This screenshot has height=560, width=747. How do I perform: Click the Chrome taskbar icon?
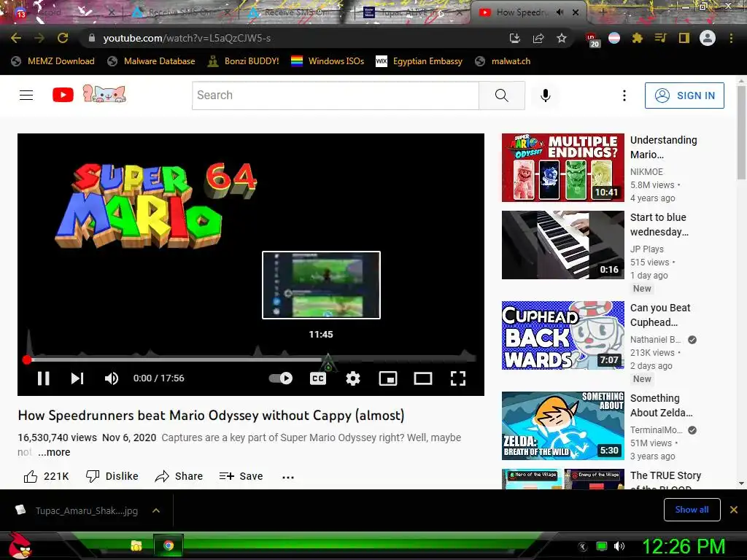(x=169, y=545)
